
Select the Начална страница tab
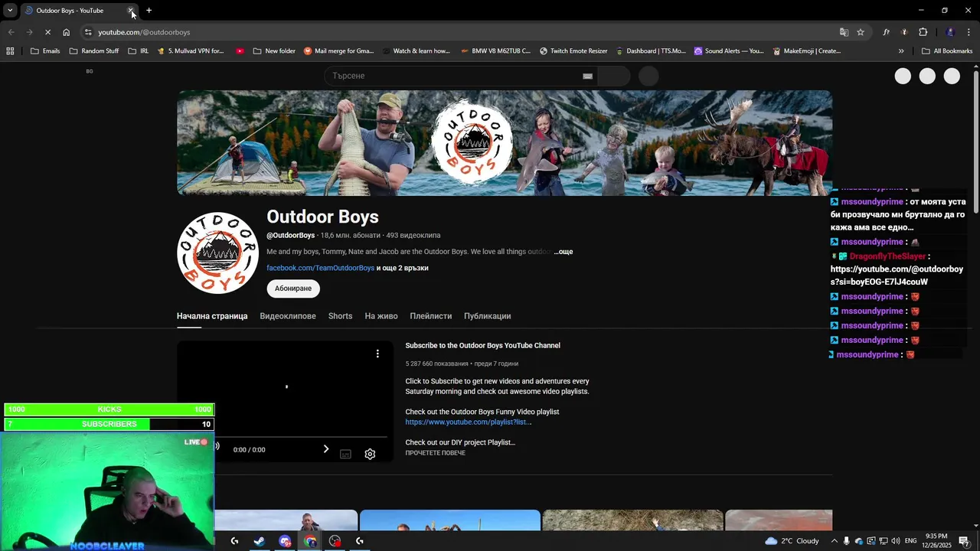pos(212,316)
